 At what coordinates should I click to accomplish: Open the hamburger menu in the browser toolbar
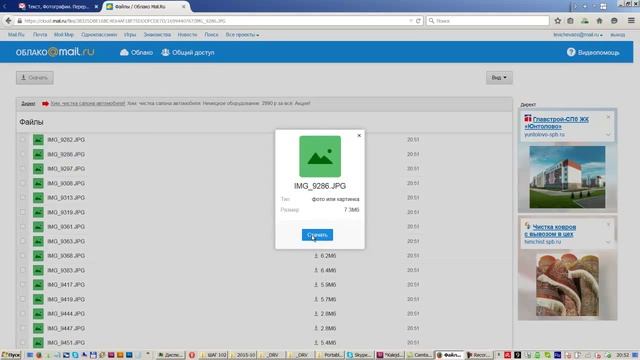631,20
